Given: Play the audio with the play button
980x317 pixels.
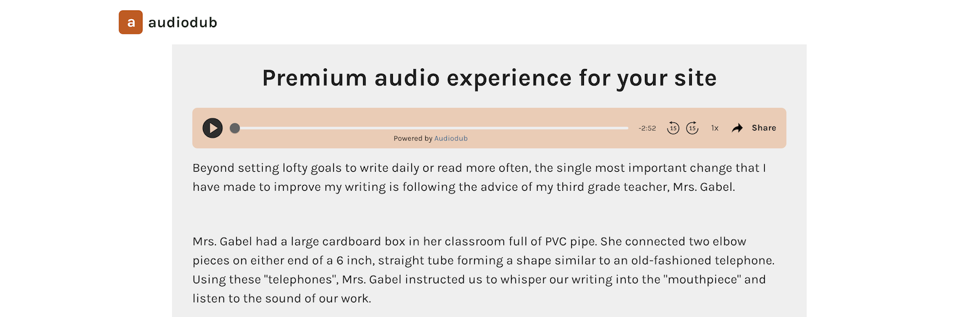Looking at the screenshot, I should [213, 128].
